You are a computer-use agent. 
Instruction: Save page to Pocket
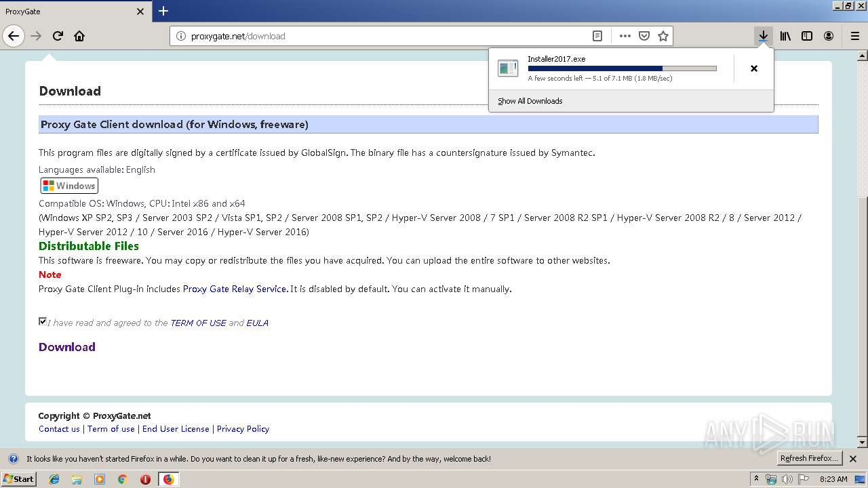644,36
